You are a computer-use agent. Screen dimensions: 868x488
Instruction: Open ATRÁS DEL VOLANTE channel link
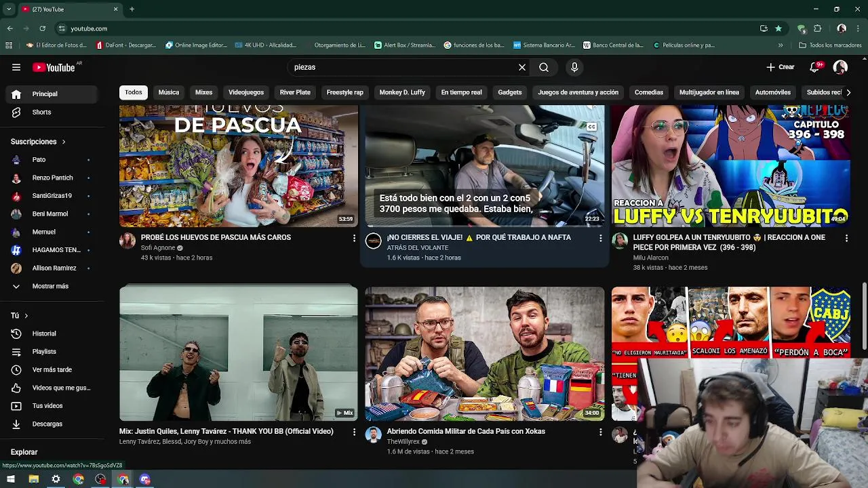pos(418,248)
